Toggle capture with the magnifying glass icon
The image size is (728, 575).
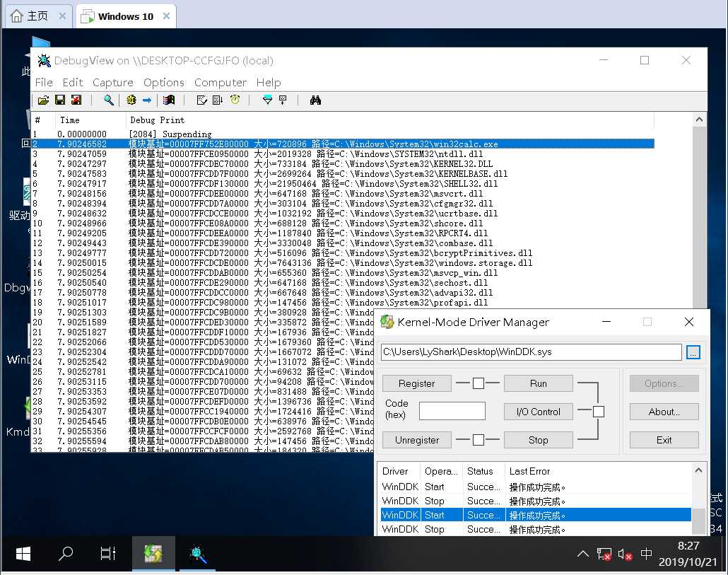pos(109,100)
